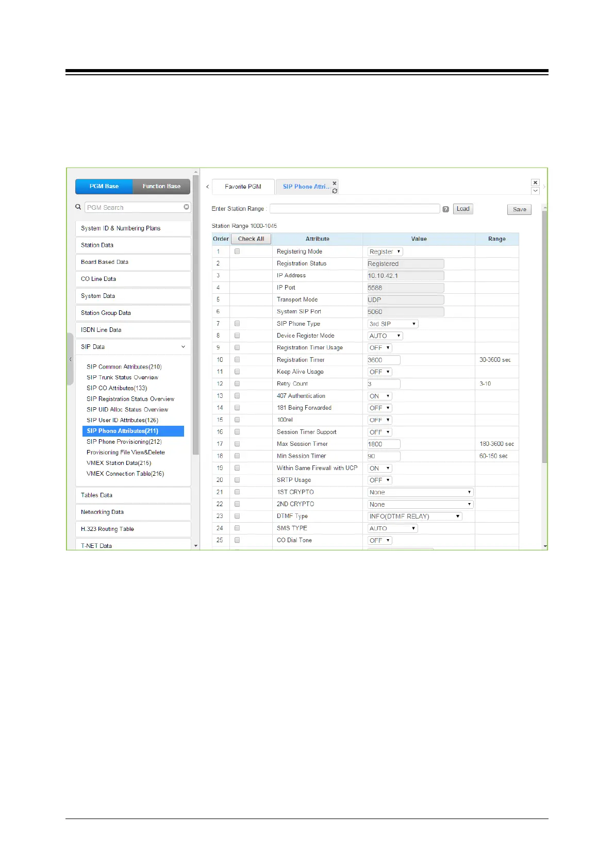Close the SIP Phone Attributes tab
The width and height of the screenshot is (614, 868).
(x=335, y=183)
